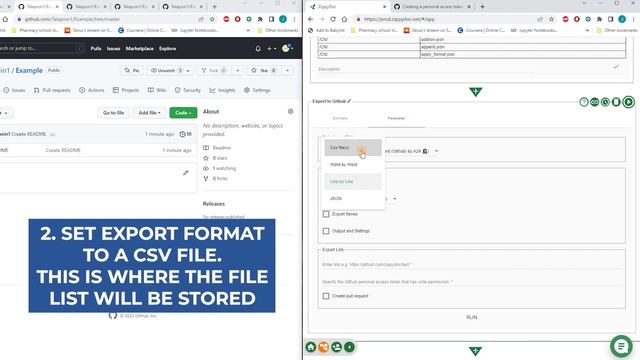This screenshot has height=360, width=640.
Task: Open the Pull requests repository tab
Action: point(52,90)
